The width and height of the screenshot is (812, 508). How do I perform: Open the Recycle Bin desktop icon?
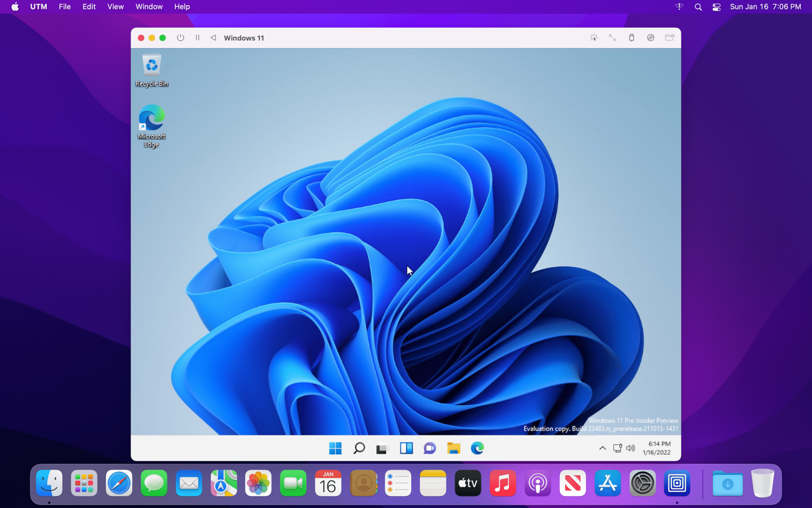pos(152,71)
